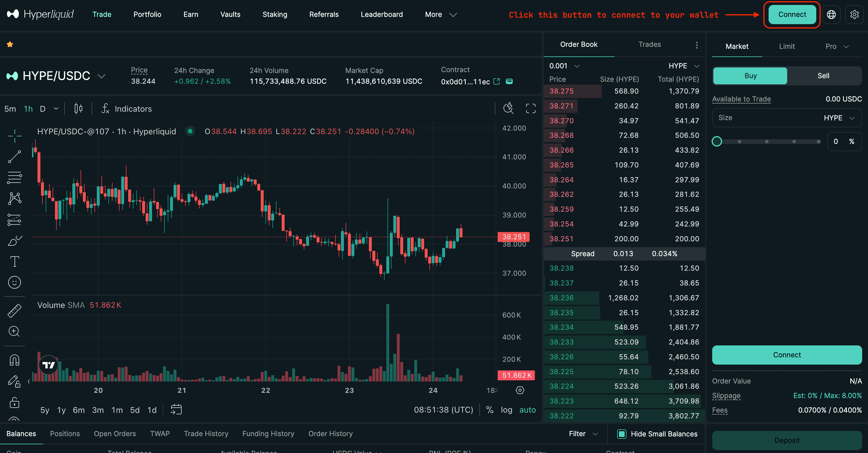Select the ruler measure tool
The width and height of the screenshot is (868, 453).
(x=15, y=311)
